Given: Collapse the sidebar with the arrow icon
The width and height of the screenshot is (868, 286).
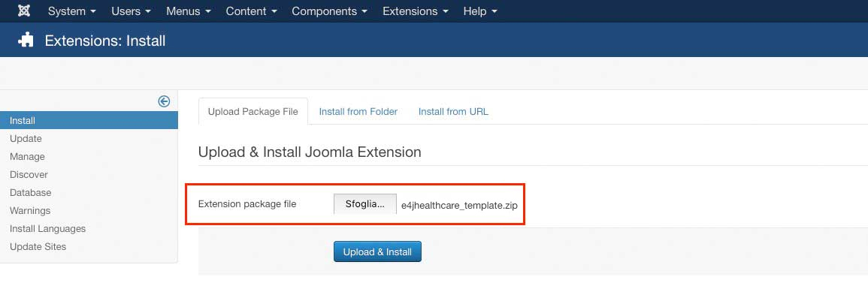Looking at the screenshot, I should (164, 101).
